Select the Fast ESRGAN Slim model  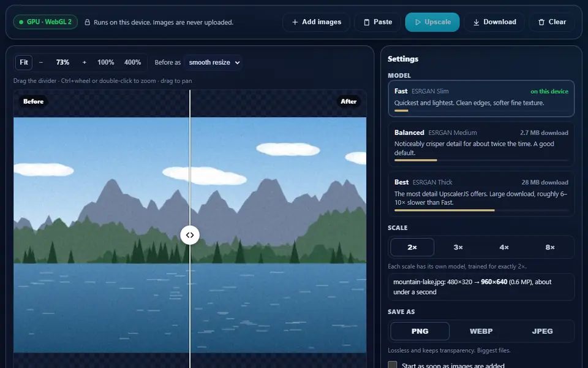[x=481, y=99]
